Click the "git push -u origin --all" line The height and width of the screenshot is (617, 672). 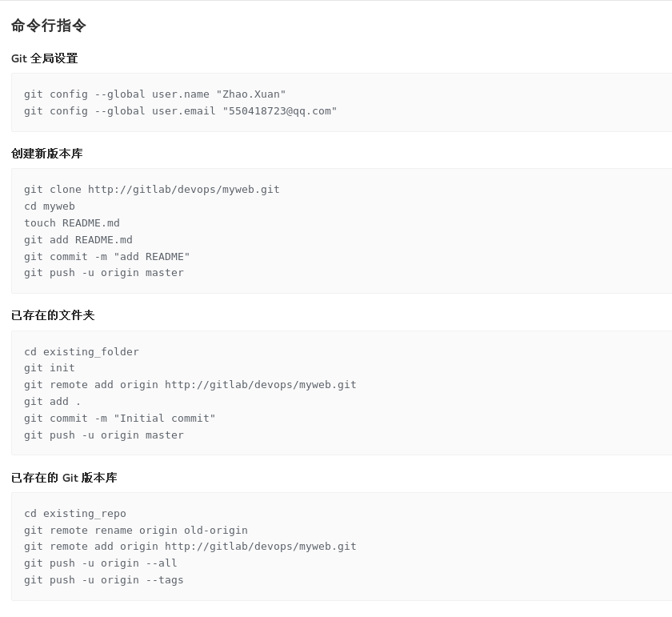[101, 563]
